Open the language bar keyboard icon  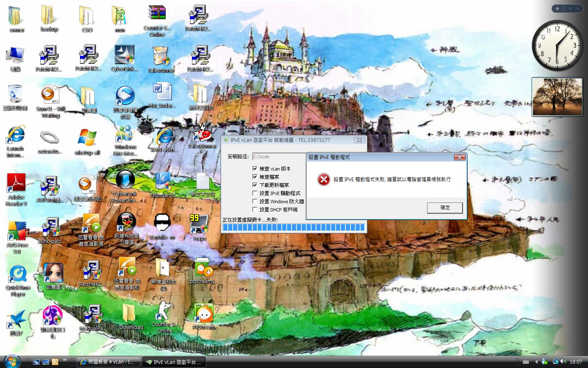526,362
